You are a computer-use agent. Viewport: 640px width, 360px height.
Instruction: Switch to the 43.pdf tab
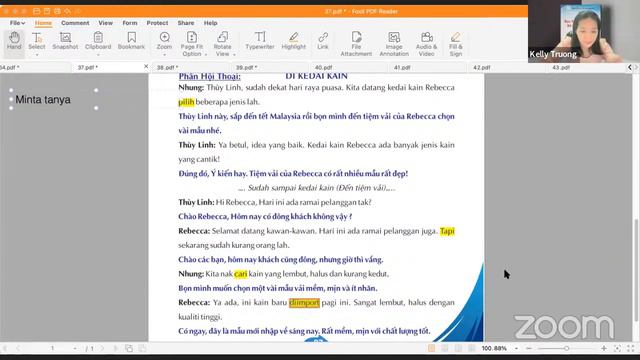587,67
